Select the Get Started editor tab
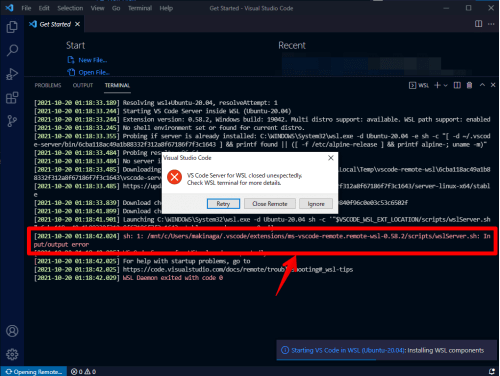500x376 pixels. pos(55,24)
